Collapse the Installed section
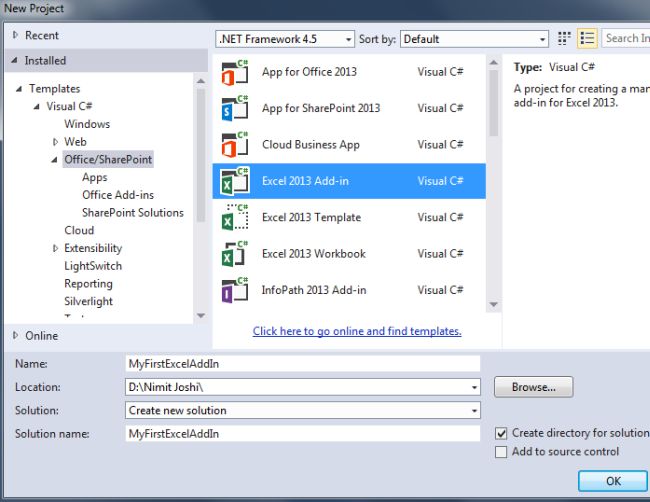The width and height of the screenshot is (650, 502). 15,61
